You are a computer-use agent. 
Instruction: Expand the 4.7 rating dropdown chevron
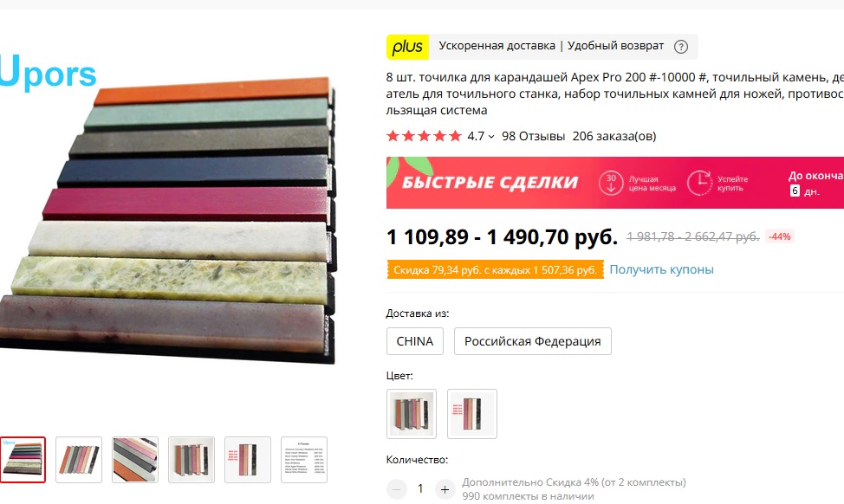click(x=491, y=137)
